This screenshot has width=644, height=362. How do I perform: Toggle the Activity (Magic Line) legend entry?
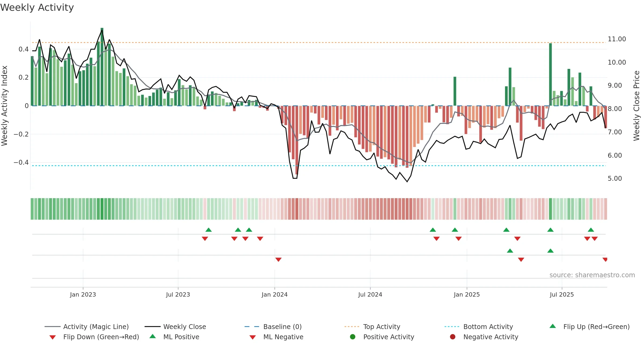tap(87, 327)
